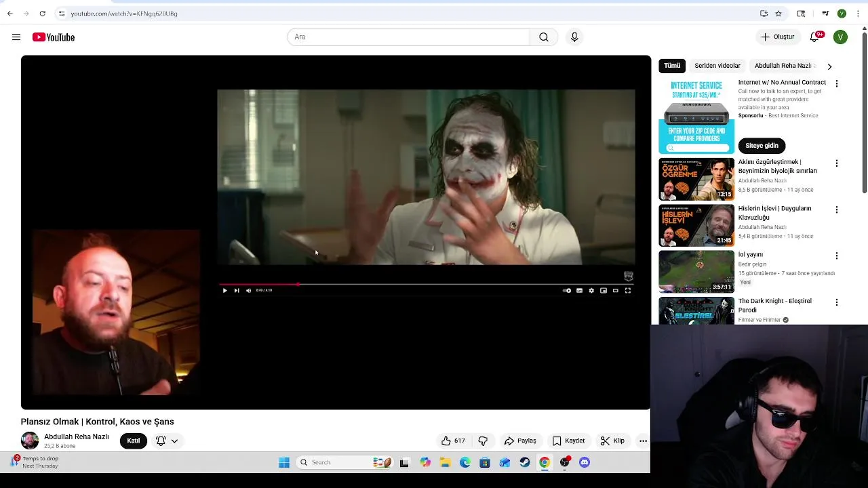The height and width of the screenshot is (488, 868).
Task: Go to the YouTube home logo
Action: pos(54,37)
